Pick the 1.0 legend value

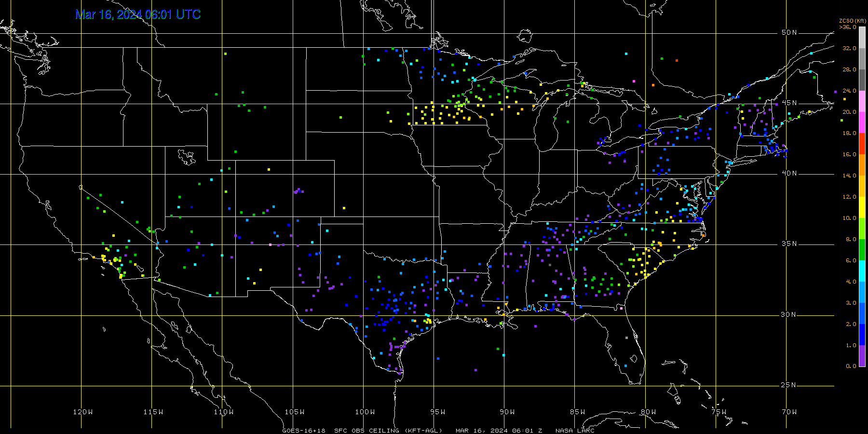(x=851, y=345)
